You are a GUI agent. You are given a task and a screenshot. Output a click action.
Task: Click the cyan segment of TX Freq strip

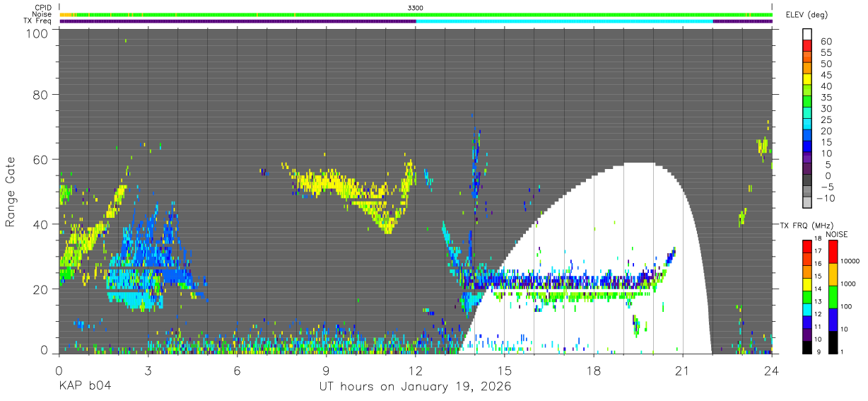point(565,21)
